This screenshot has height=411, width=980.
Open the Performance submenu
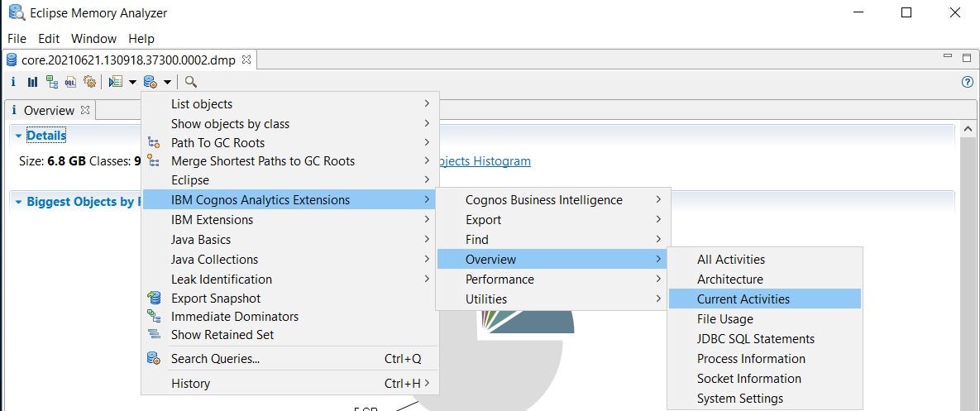pyautogui.click(x=553, y=280)
